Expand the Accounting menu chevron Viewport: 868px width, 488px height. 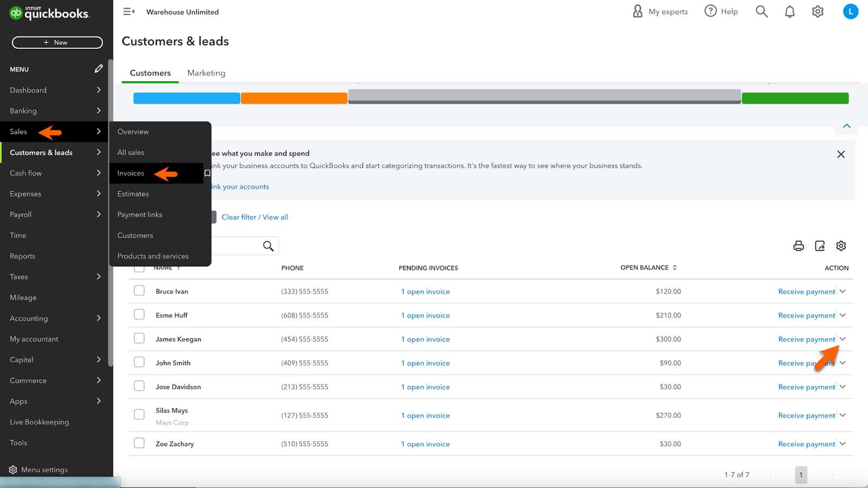click(99, 318)
